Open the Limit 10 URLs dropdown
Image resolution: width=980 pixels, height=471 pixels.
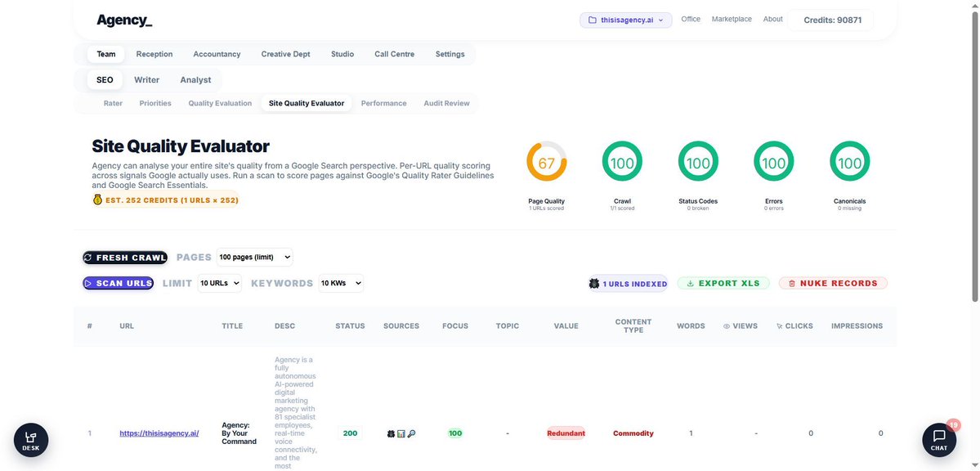click(219, 284)
